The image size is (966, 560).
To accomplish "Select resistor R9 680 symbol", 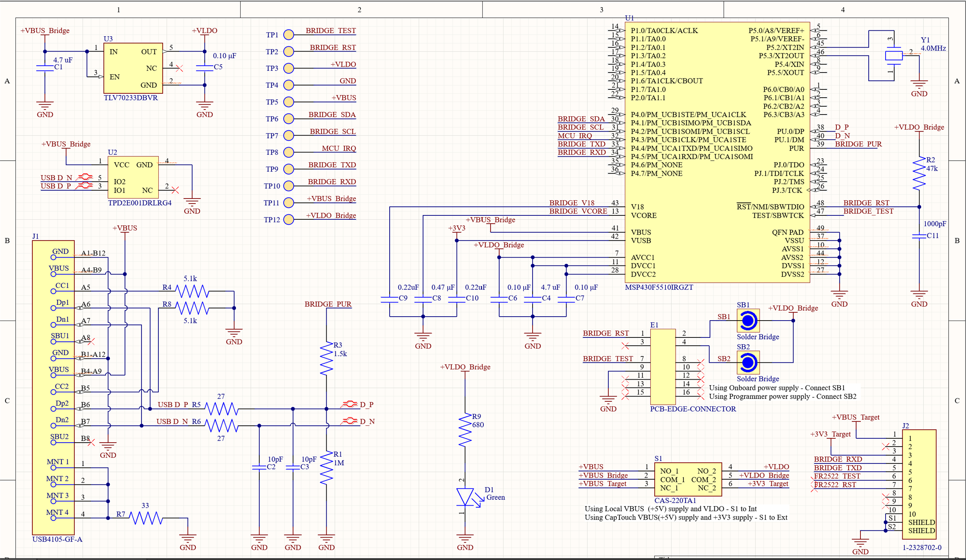I will tap(465, 430).
